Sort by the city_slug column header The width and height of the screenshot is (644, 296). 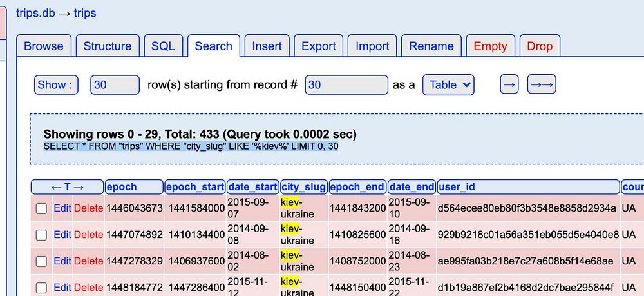click(304, 187)
